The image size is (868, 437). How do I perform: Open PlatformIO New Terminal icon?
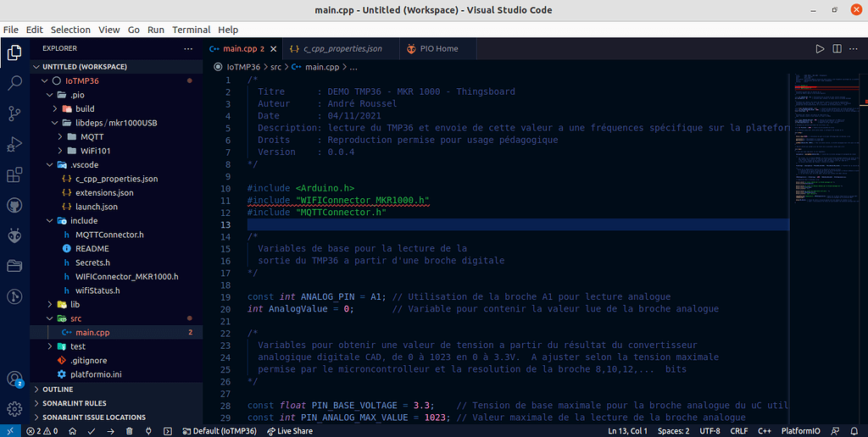[x=168, y=431]
